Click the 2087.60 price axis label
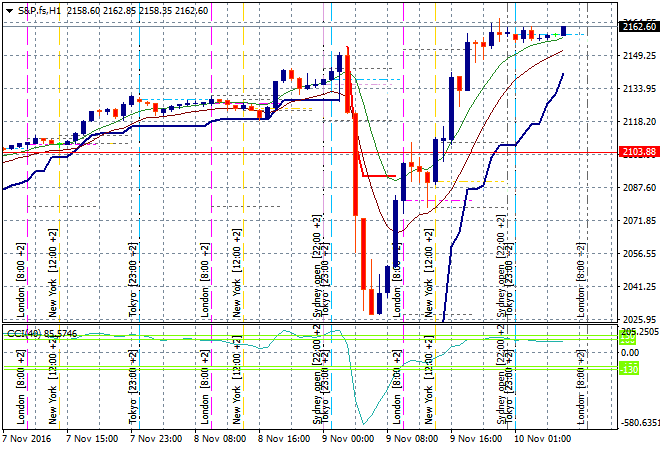Screen dimensions: 660x450 click(639, 187)
